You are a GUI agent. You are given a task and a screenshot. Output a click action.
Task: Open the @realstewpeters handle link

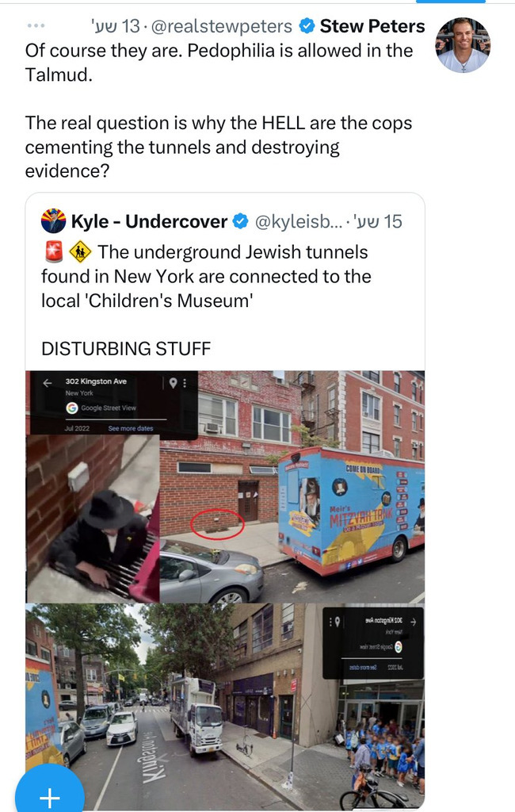[x=222, y=26]
